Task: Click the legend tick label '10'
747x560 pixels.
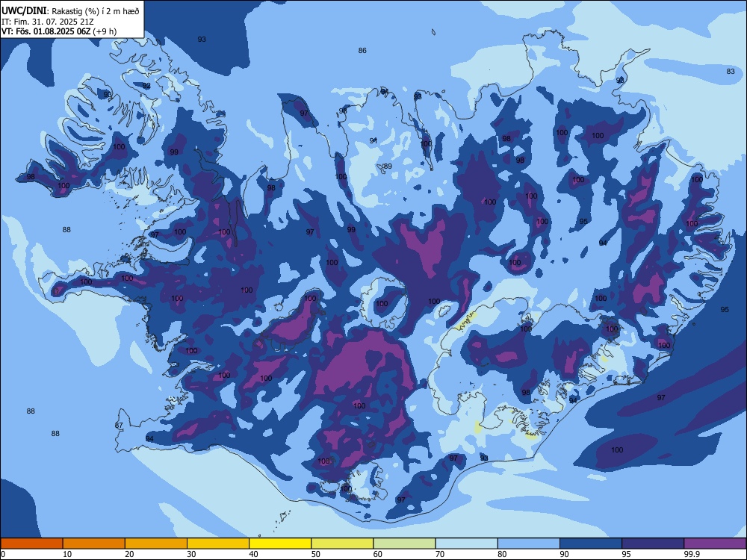Action: (67, 554)
